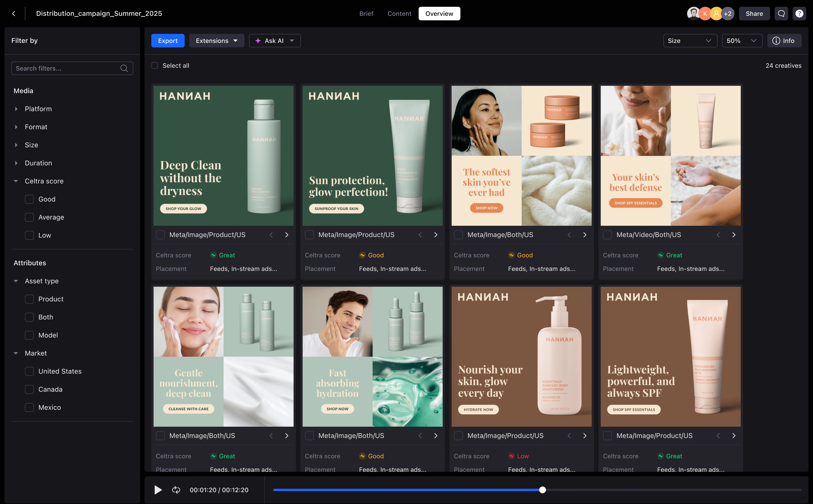Click the blue Export button
The width and height of the screenshot is (813, 504).
point(168,41)
